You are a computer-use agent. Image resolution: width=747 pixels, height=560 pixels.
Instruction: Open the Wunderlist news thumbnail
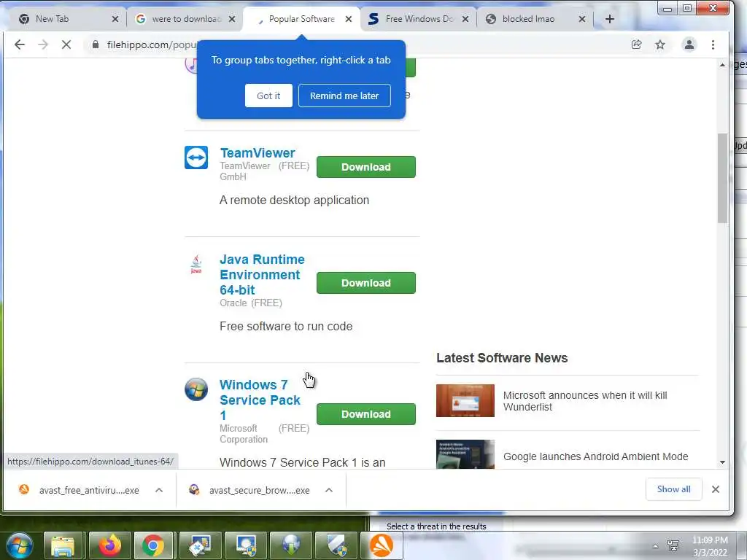click(x=465, y=401)
